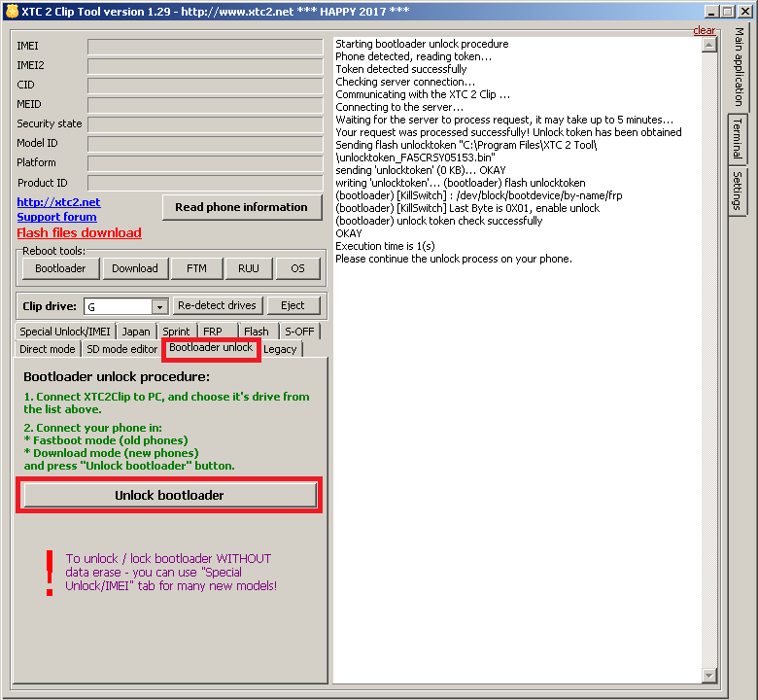Image resolution: width=758 pixels, height=700 pixels.
Task: Click the Clip drive value G
Action: click(x=119, y=306)
